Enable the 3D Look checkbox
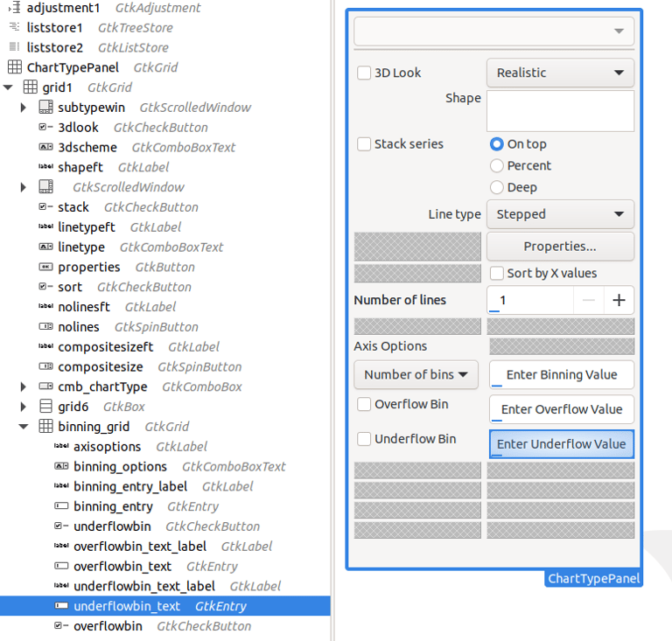Image resolution: width=672 pixels, height=641 pixels. [364, 73]
